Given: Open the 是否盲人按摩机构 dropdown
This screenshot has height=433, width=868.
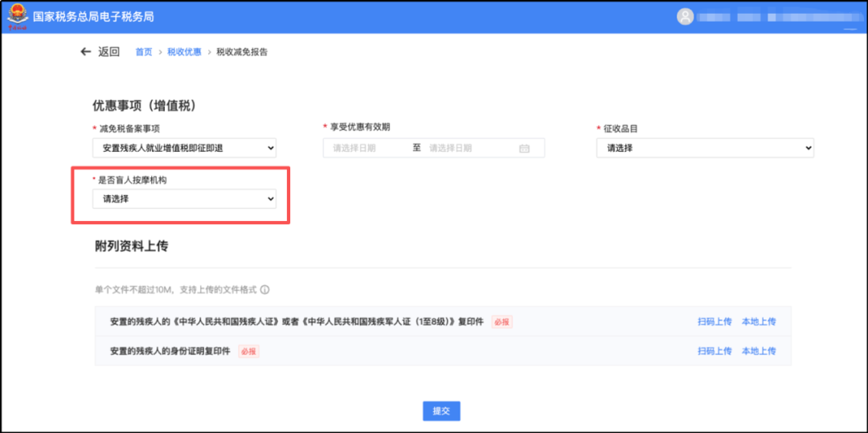Looking at the screenshot, I should click(x=184, y=198).
